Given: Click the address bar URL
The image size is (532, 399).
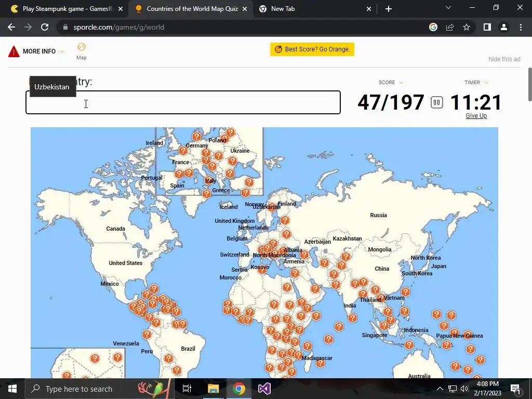Looking at the screenshot, I should pos(119,27).
